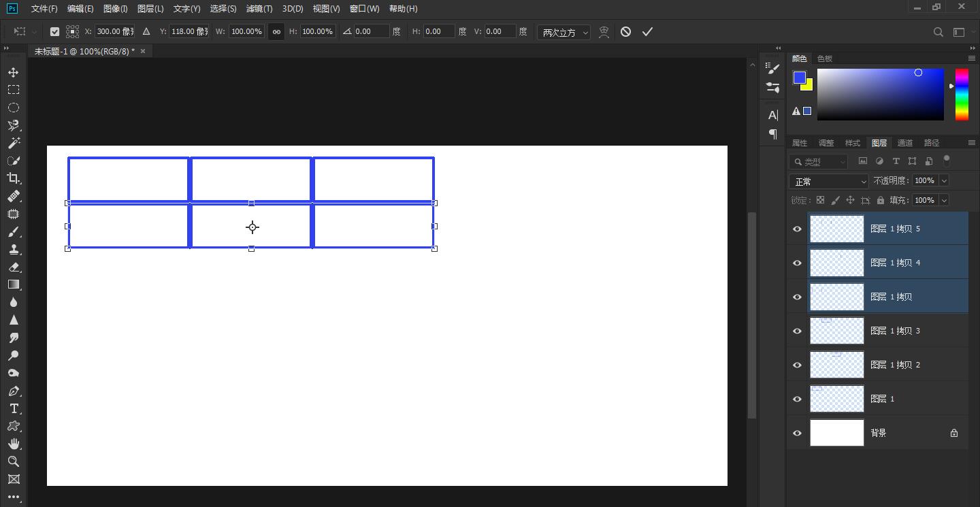Toggle reference point checkbox in options bar
The image size is (980, 507).
click(55, 31)
